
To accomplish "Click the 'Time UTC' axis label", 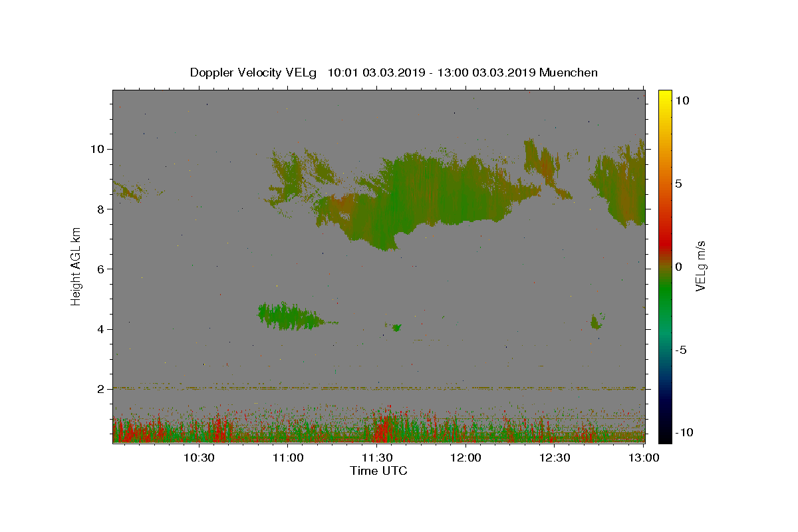I will tap(378, 471).
